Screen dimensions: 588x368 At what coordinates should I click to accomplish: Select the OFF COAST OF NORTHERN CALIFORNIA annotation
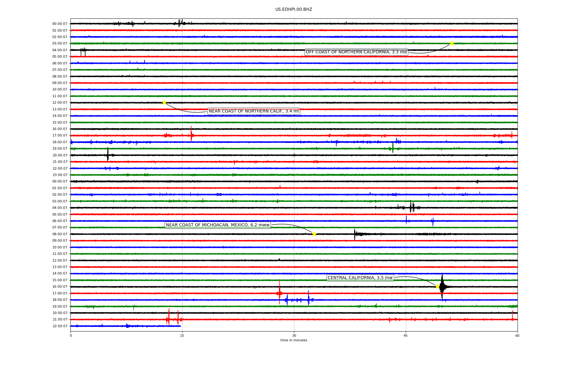(x=356, y=52)
